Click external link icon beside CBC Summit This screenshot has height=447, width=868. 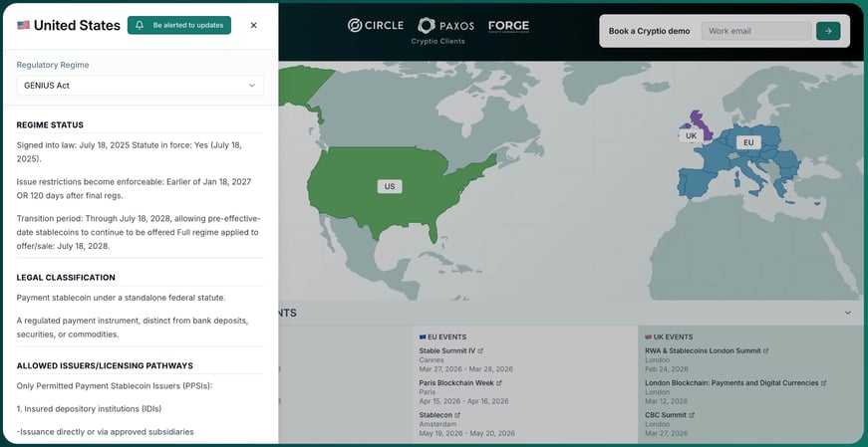691,414
